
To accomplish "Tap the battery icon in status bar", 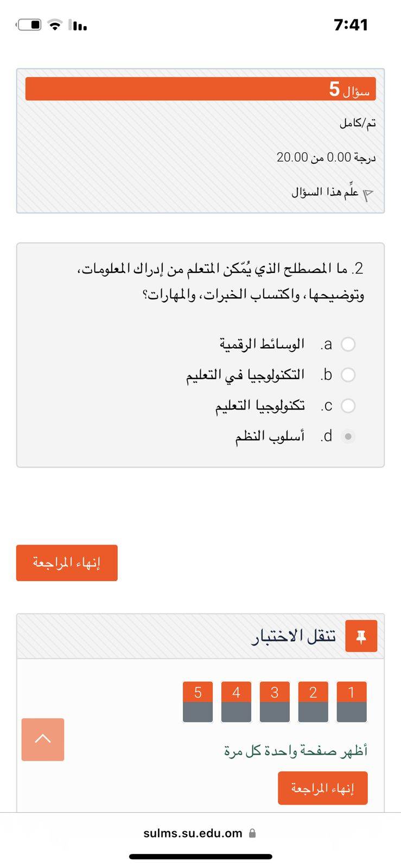I will (29, 25).
